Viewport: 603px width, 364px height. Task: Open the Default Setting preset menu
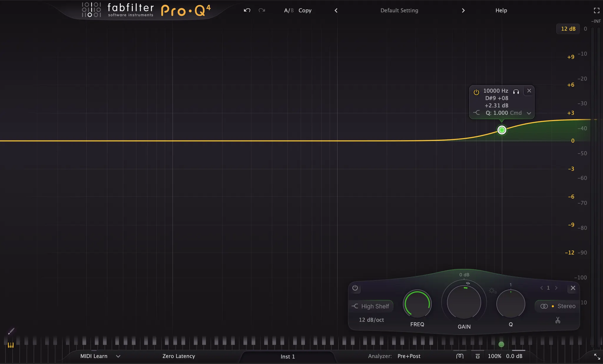pos(399,10)
